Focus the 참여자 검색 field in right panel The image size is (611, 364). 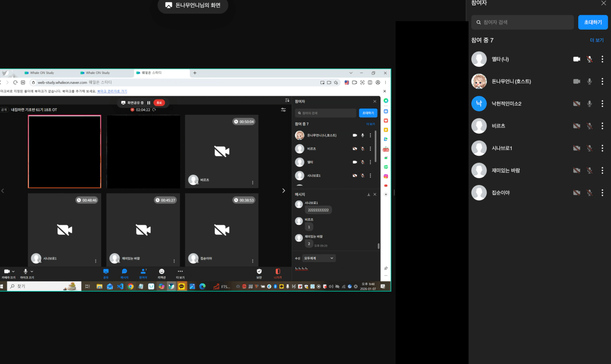point(522,22)
